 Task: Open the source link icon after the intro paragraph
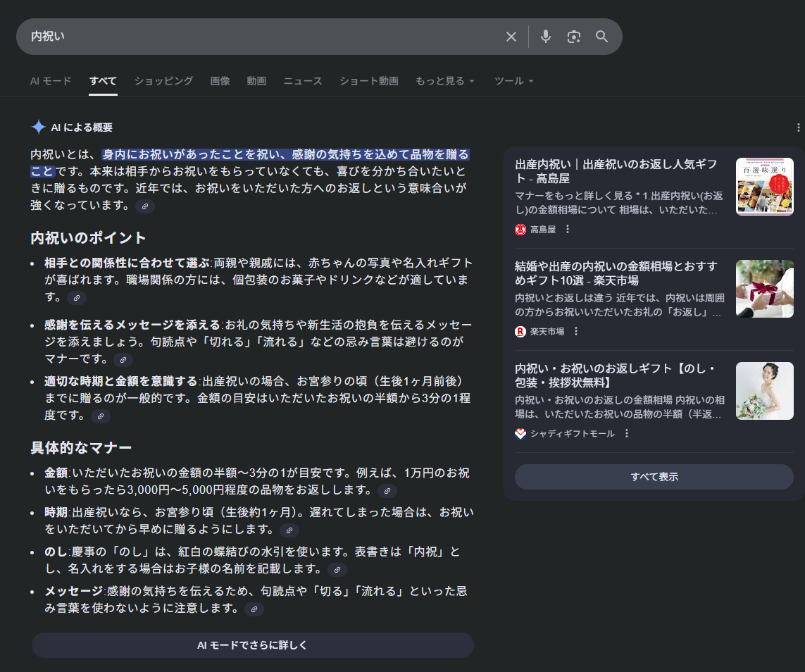point(145,206)
